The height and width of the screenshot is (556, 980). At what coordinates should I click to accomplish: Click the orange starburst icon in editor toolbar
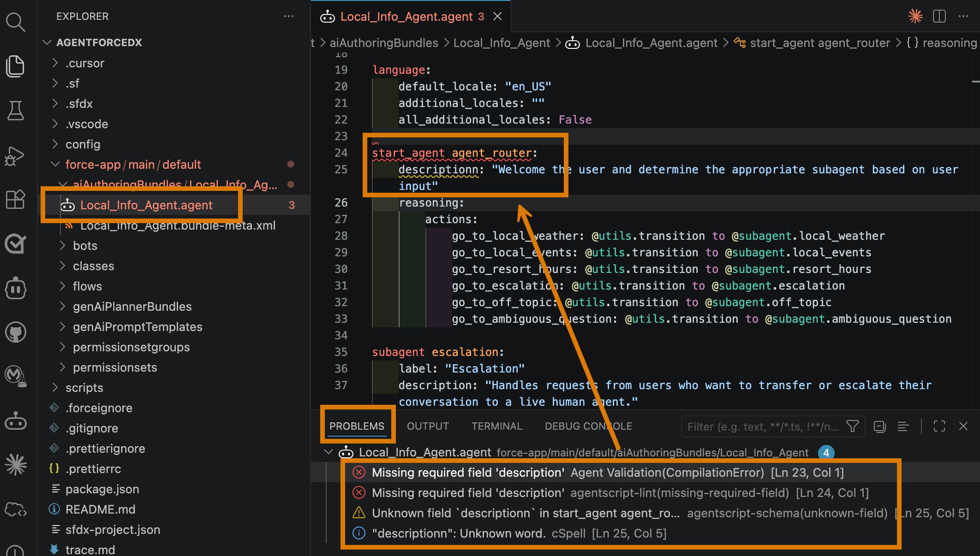coord(915,16)
